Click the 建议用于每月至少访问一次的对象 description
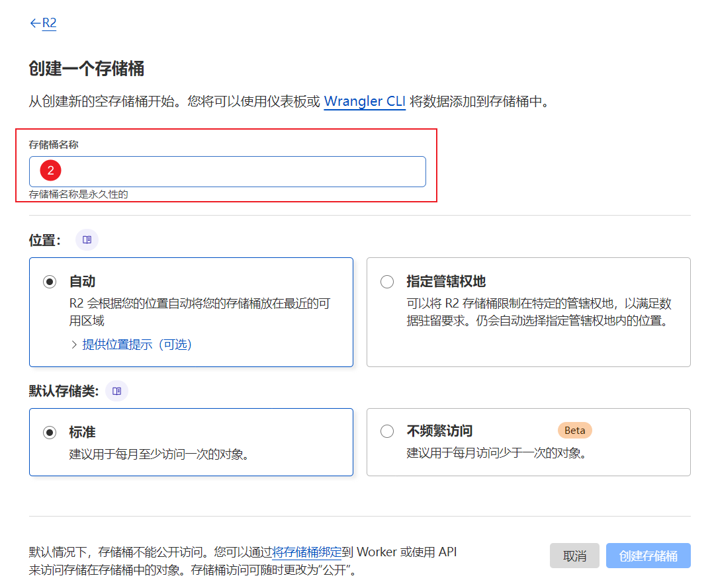The image size is (714, 588). click(x=159, y=454)
